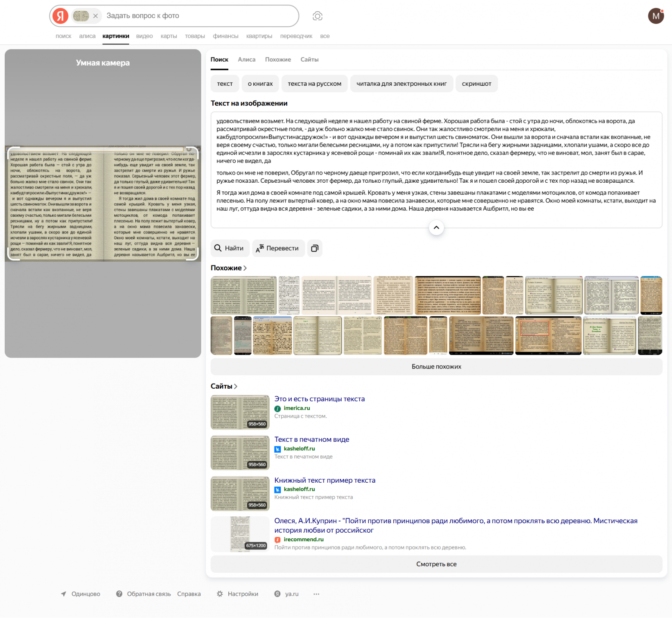Copy recognized text with the copy icon

pos(315,248)
